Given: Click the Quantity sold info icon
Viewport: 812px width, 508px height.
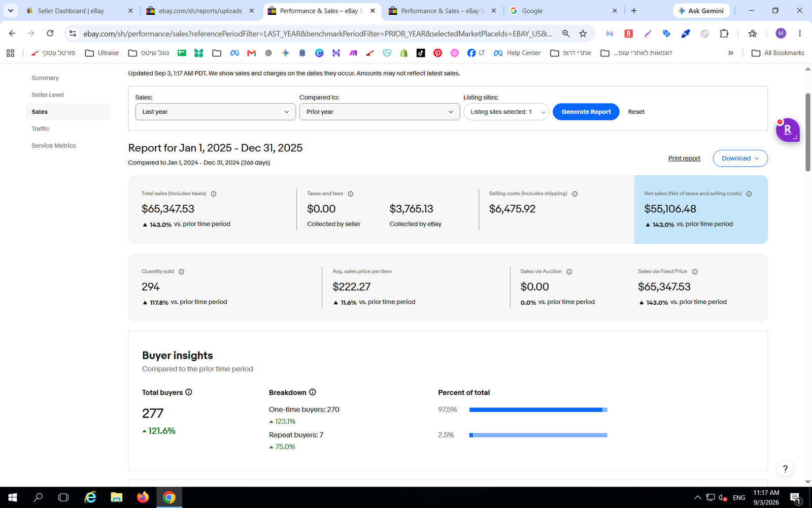Looking at the screenshot, I should click(x=182, y=272).
